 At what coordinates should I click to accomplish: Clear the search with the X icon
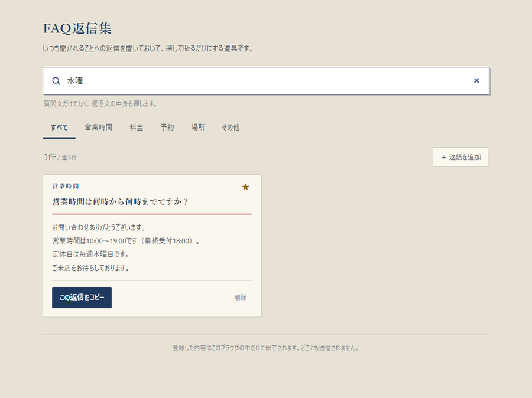click(x=476, y=81)
